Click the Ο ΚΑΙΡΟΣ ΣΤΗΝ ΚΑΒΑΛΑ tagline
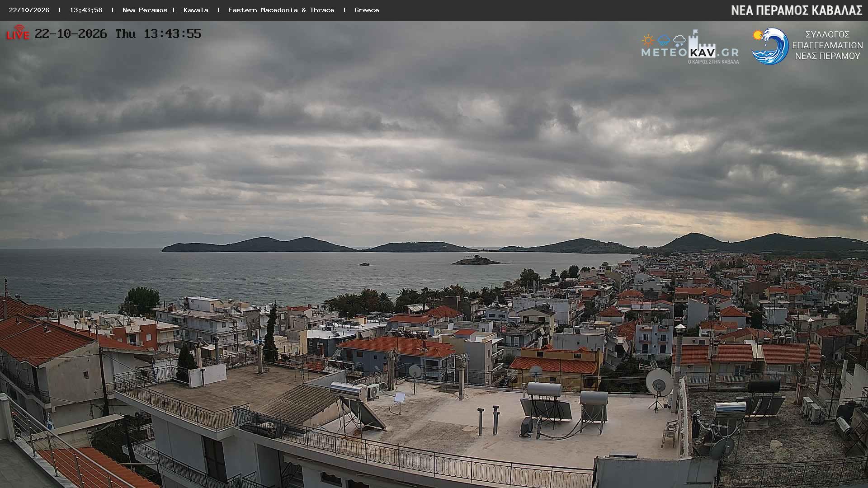 point(713,62)
